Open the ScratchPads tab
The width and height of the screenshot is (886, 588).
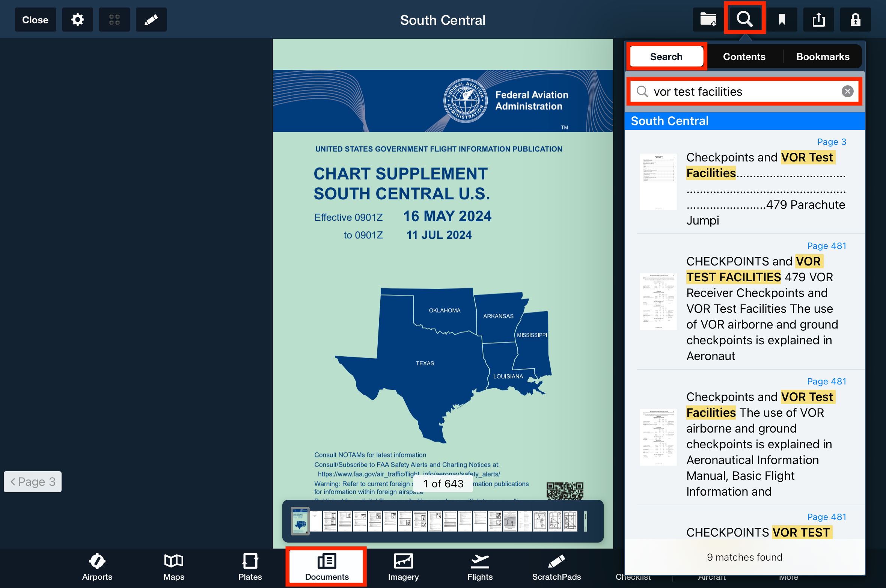click(x=556, y=567)
